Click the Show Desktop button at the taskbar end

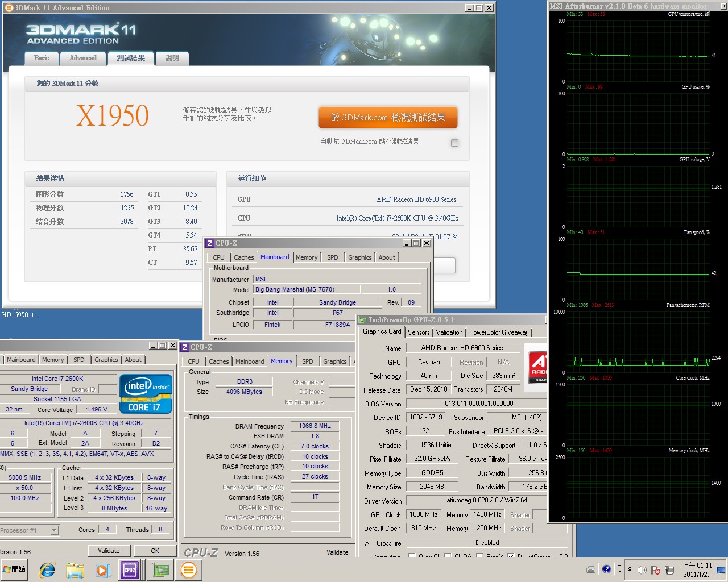722,569
